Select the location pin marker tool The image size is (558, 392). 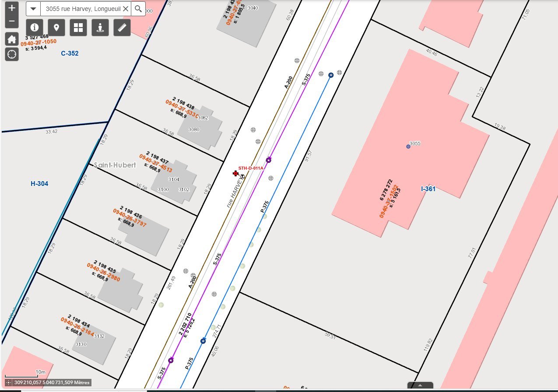[x=56, y=28]
